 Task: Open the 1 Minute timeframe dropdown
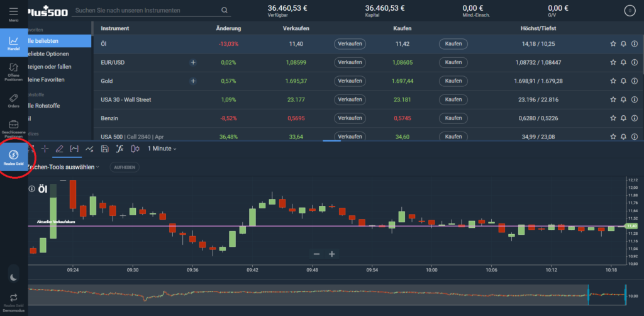click(162, 149)
